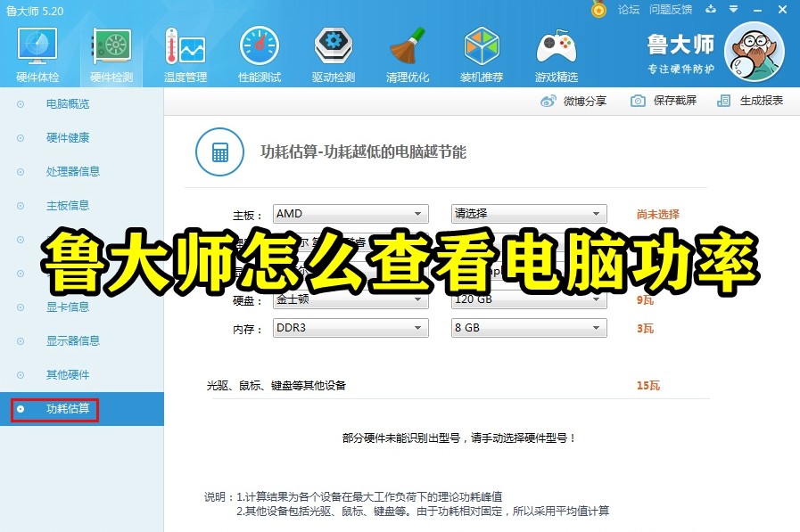Open the 硬件体检 hardware checkup icon
Screen dimensions: 800x532
(x=37, y=45)
